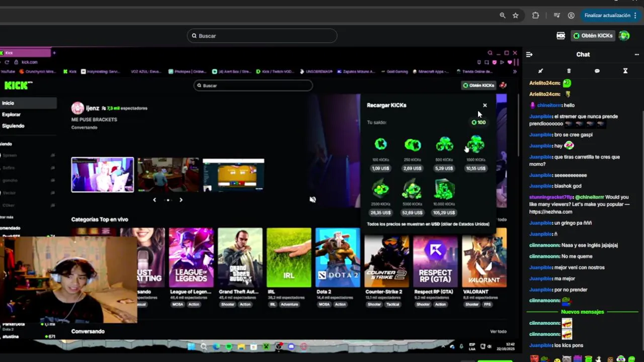The height and width of the screenshot is (362, 644).
Task: Go to next featured stream with right arrow
Action: [x=181, y=200]
